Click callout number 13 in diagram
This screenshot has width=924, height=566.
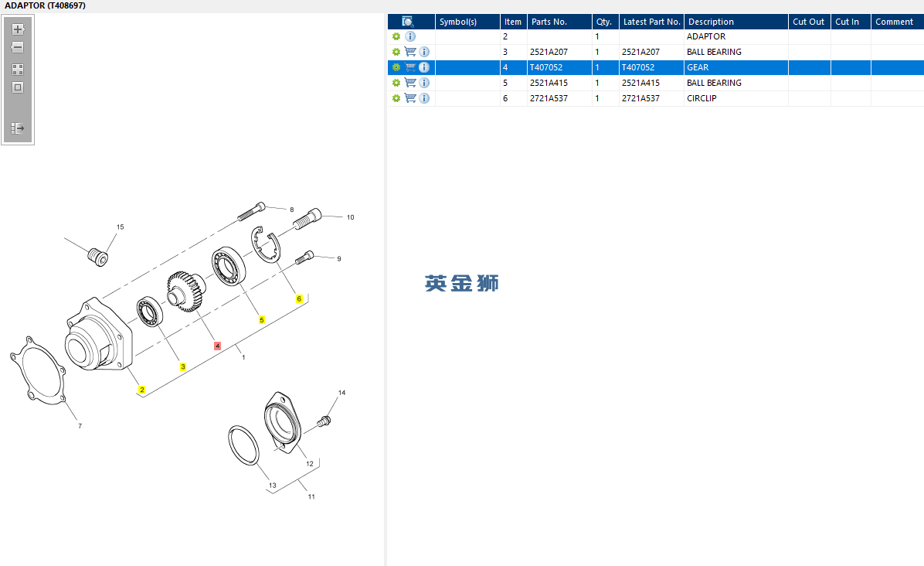point(272,486)
